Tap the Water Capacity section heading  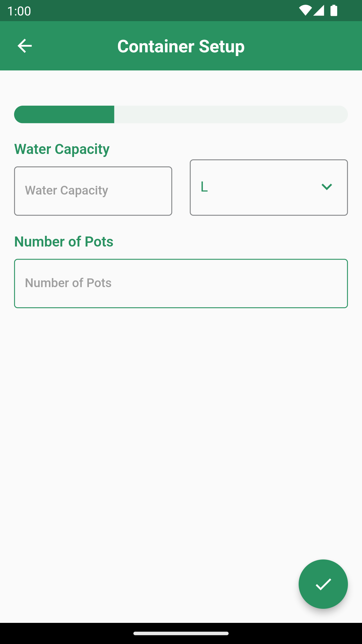[x=62, y=149]
